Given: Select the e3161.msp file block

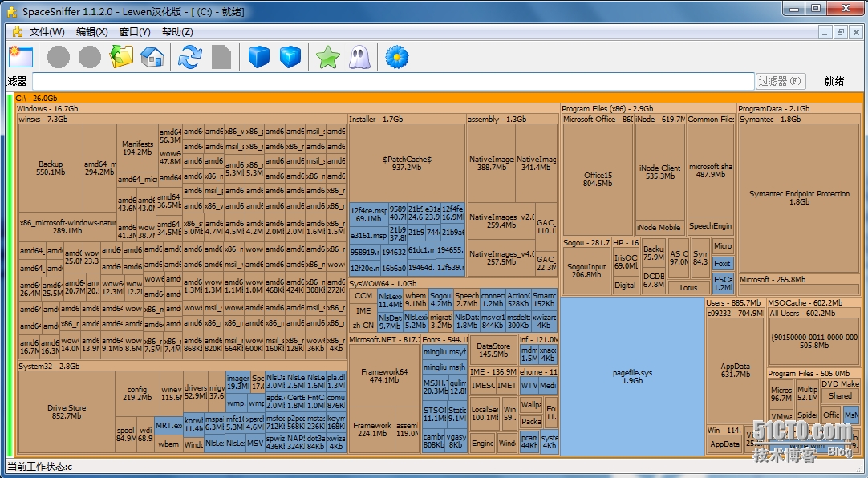Looking at the screenshot, I should tap(369, 235).
